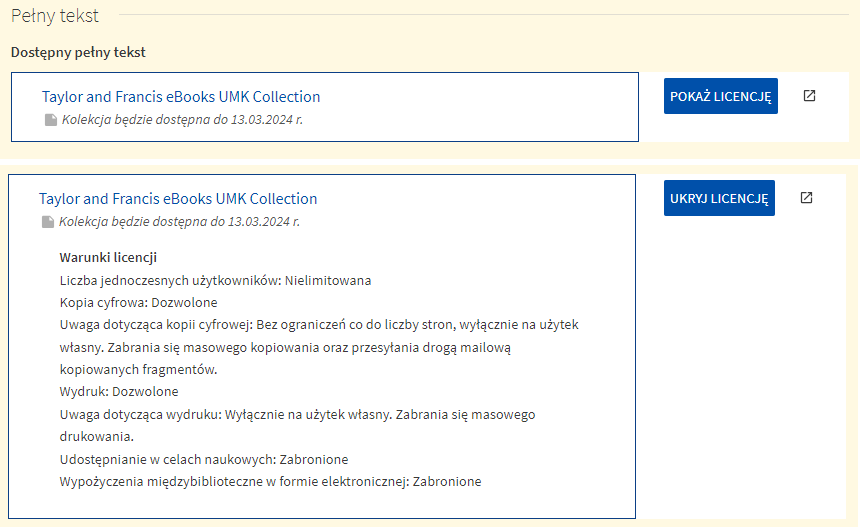Viewport: 862px width, 529px height.
Task: Click document note icon in upper collection card
Action: [51, 120]
